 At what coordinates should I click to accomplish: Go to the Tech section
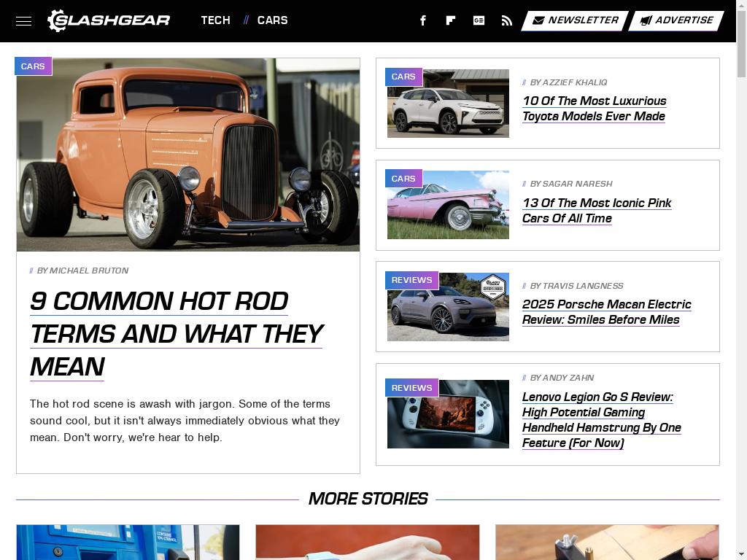[x=215, y=20]
